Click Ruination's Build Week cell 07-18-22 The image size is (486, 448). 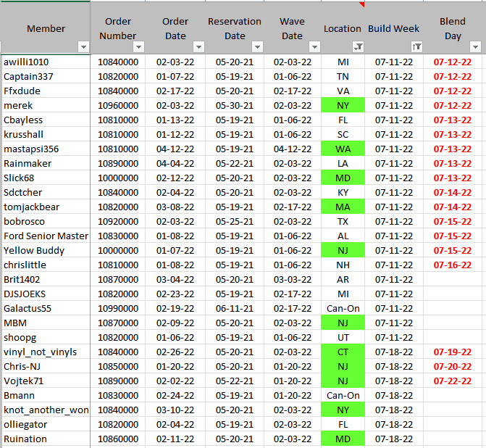coord(393,439)
